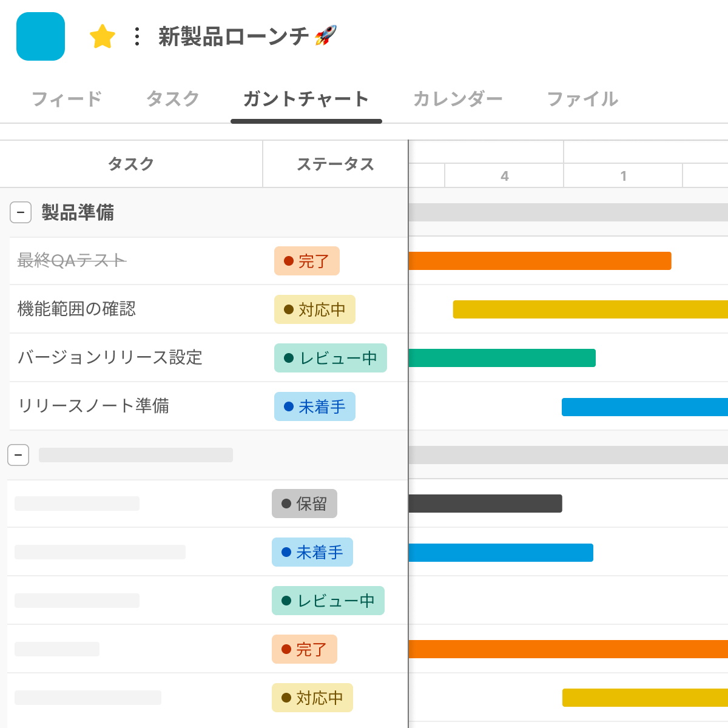Select the dark gray 保留 task bar
Screen dimensions: 728x728
[x=485, y=504]
